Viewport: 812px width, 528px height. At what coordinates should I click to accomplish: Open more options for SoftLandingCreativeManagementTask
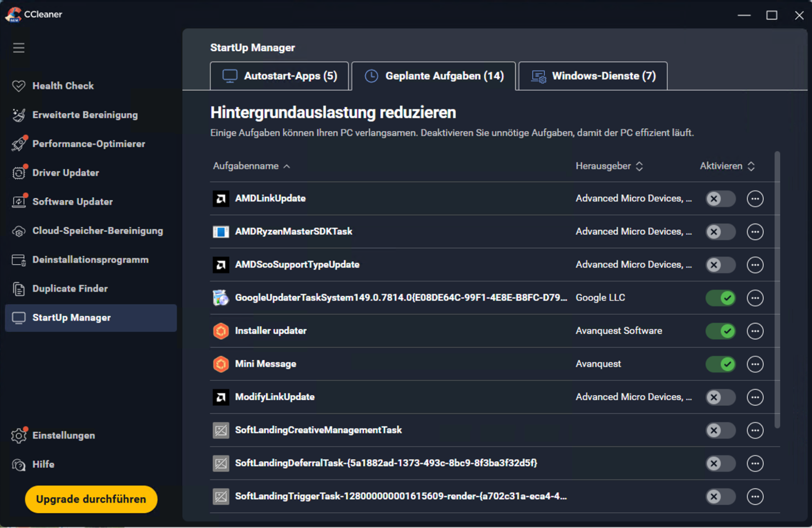tap(755, 430)
